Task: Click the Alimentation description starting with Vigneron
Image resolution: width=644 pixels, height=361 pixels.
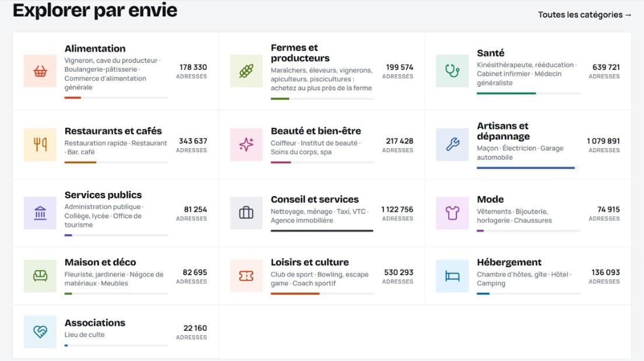Action: click(x=112, y=74)
